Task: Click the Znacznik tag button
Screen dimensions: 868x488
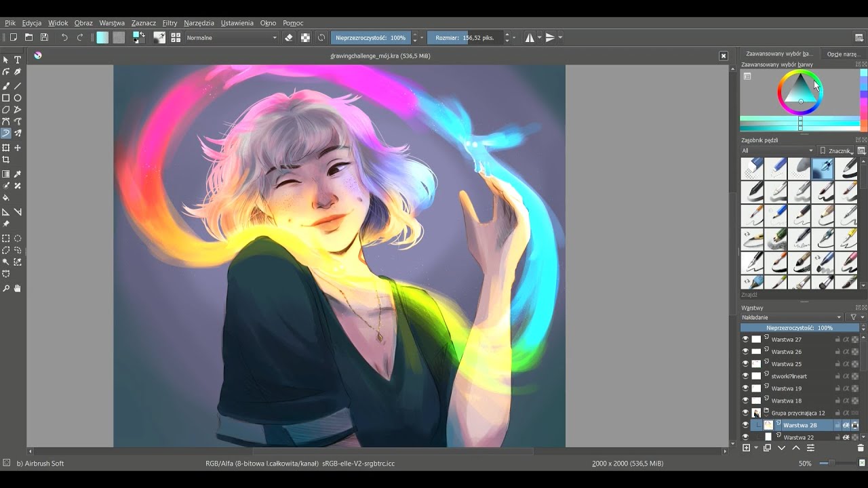Action: [x=836, y=150]
